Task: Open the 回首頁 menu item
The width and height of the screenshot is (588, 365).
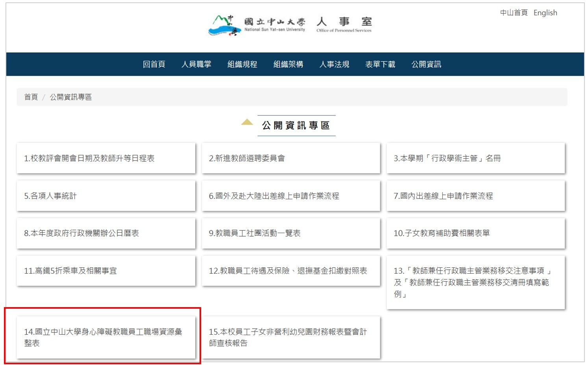Action: 154,64
